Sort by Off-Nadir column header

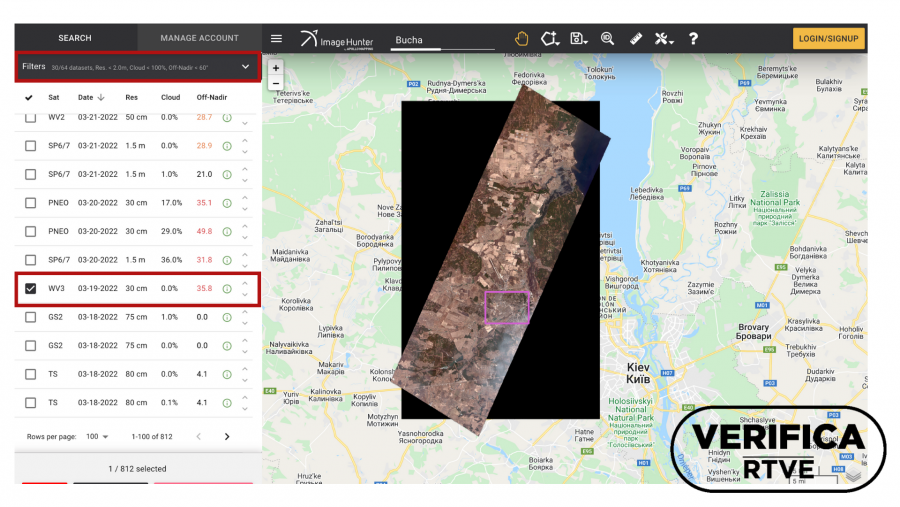[x=212, y=98]
